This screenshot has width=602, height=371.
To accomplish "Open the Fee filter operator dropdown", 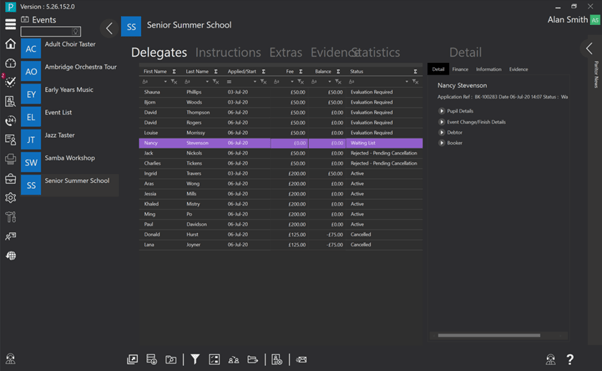I will click(x=292, y=82).
